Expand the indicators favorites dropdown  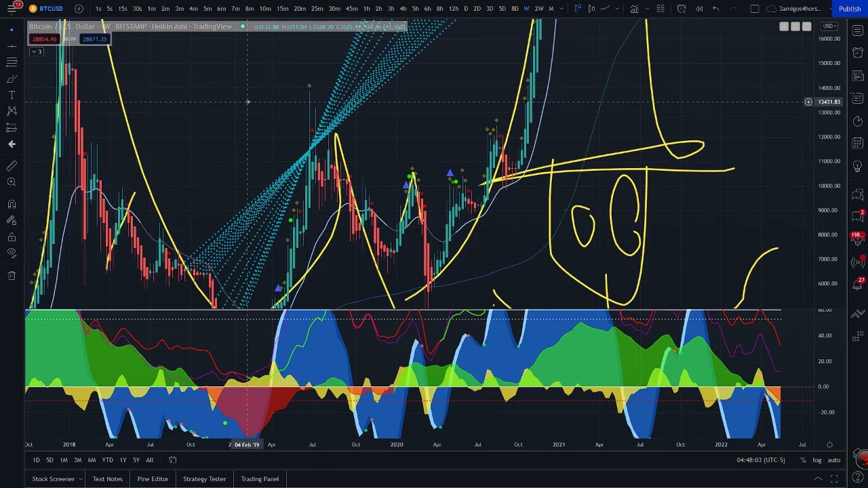[x=646, y=9]
